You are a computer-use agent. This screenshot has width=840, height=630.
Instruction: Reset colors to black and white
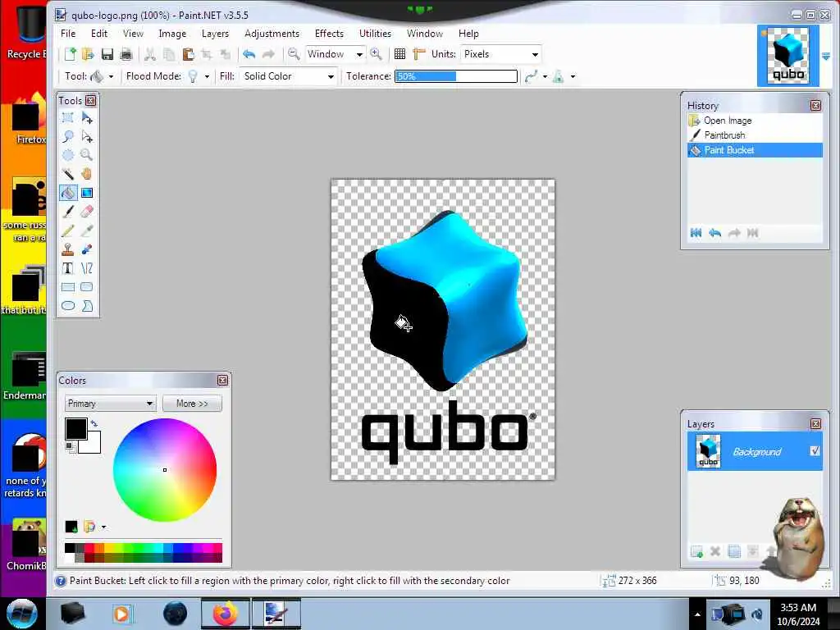click(x=70, y=446)
